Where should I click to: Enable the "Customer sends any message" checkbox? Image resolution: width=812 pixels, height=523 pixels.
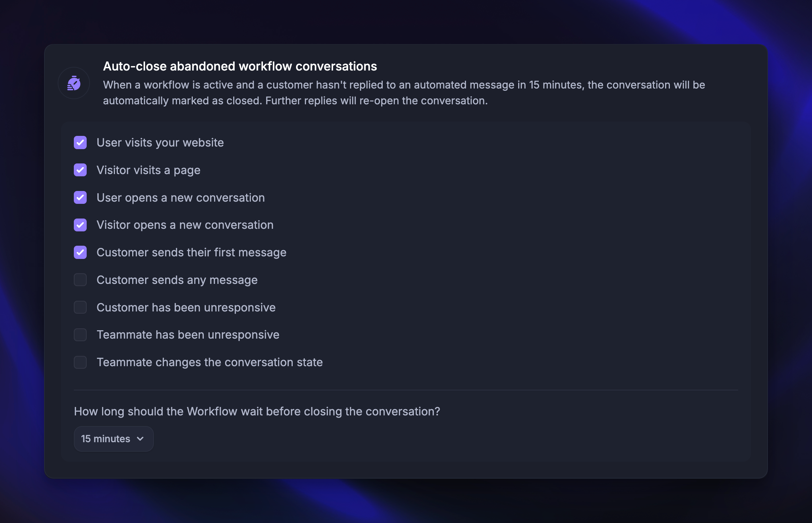click(x=80, y=280)
